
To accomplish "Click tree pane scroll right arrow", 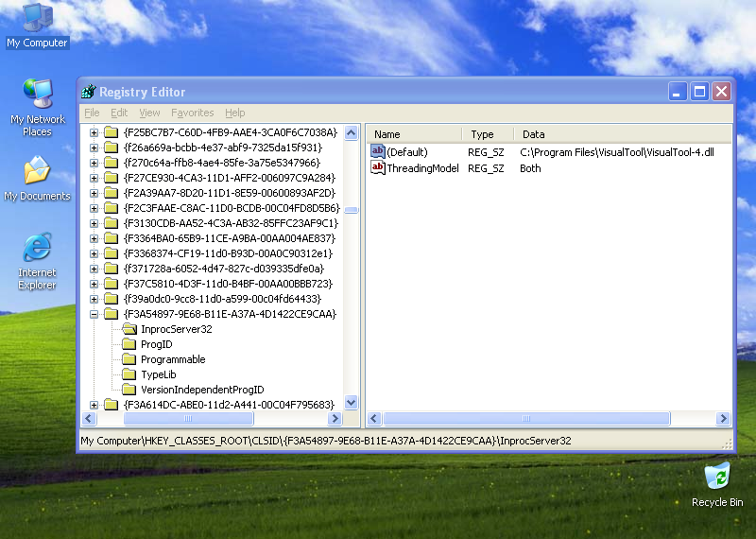I will coord(335,418).
